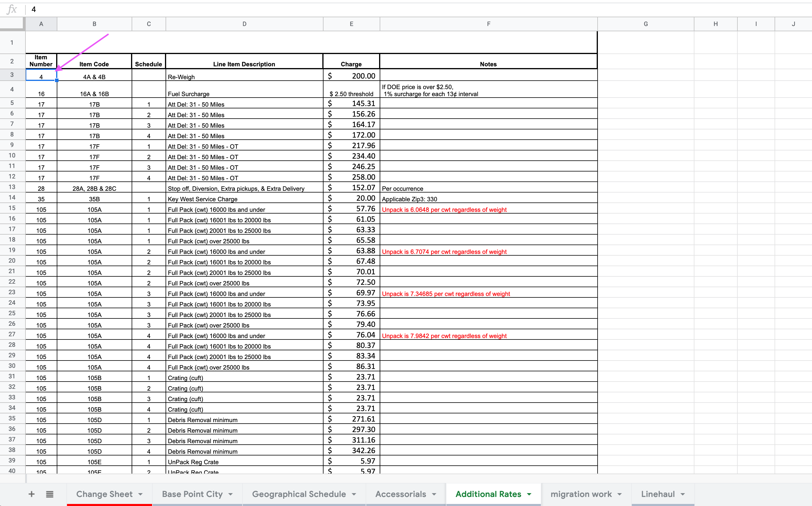The height and width of the screenshot is (506, 812).
Task: Open the Change Sheet tab dropdown arrow
Action: coord(140,494)
